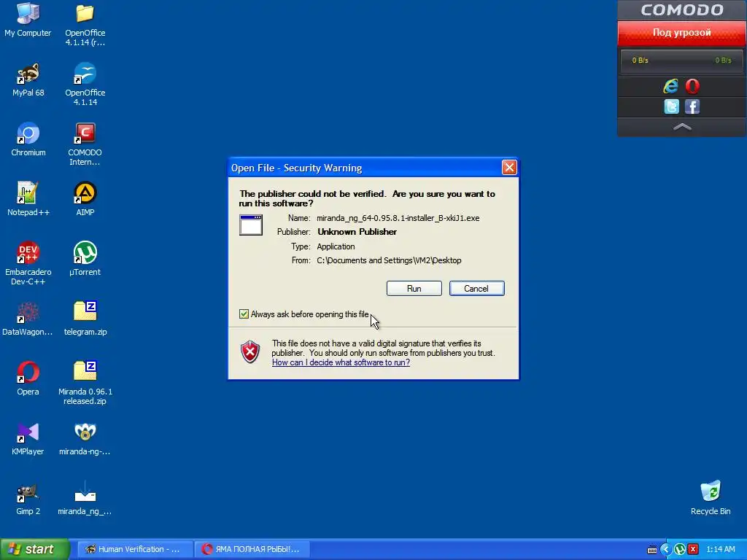
Task: Select the Miranda 0.96.1 released.zip archive
Action: [x=85, y=384]
